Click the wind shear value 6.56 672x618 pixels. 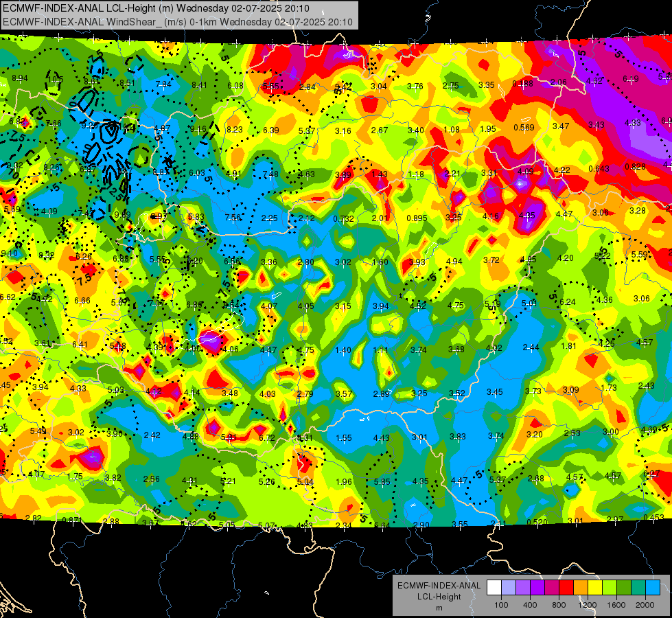[232, 261]
